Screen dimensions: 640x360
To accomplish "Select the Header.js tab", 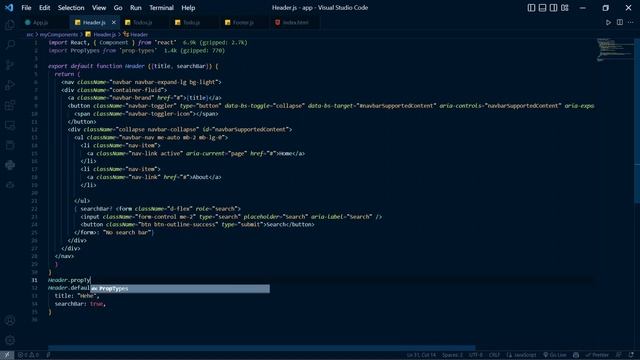I will click(x=94, y=22).
